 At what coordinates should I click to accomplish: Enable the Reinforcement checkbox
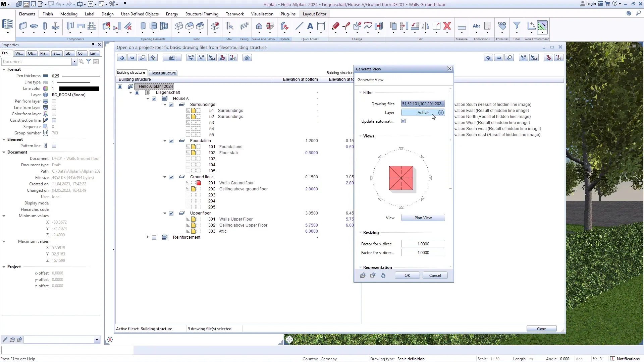(x=154, y=237)
